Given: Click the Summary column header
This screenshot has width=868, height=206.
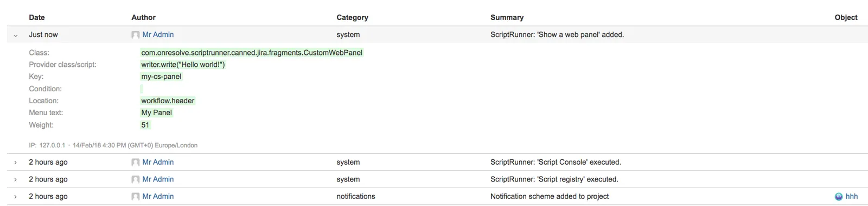Looking at the screenshot, I should coord(507,17).
